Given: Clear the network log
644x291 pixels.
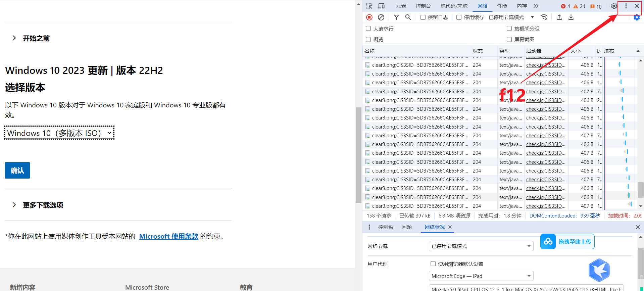Looking at the screenshot, I should (381, 17).
